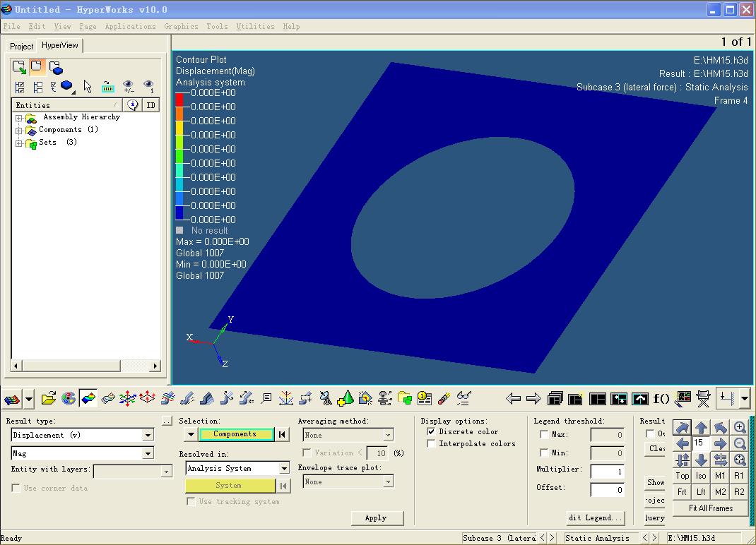Click the Fit All Frames button

coord(710,508)
